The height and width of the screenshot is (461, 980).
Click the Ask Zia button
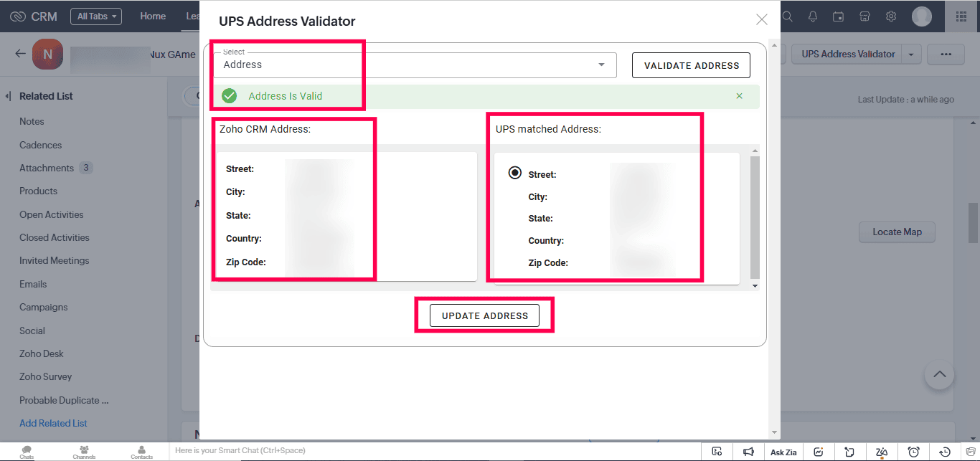coord(783,452)
